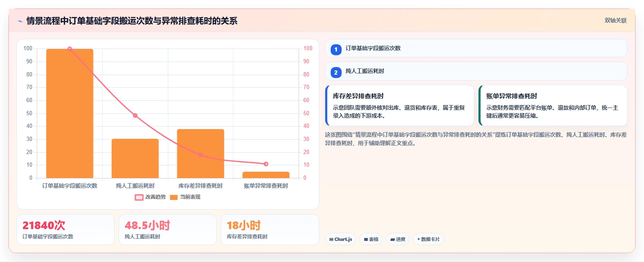This screenshot has width=644, height=262.
Task: Click the left axis value 50
Action: [x=29, y=113]
